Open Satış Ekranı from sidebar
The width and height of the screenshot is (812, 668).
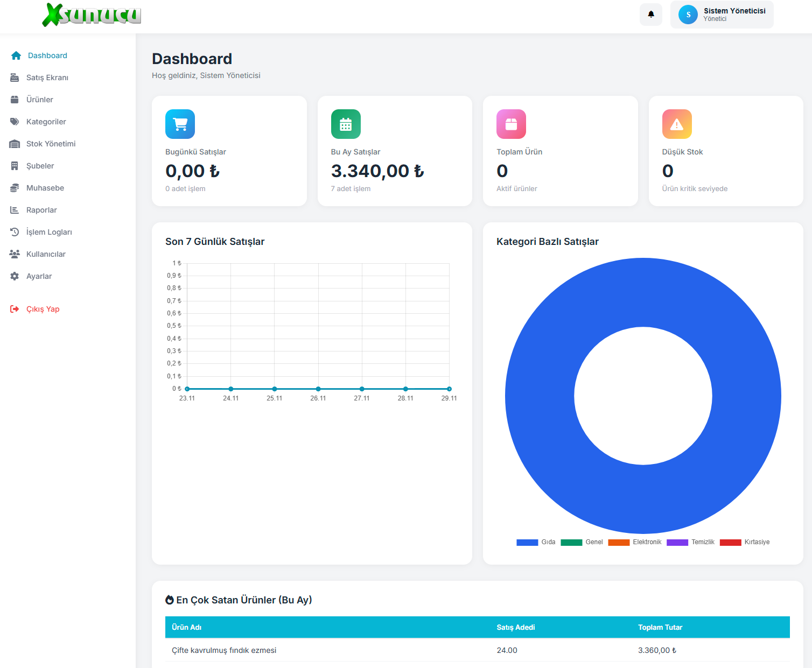point(47,78)
